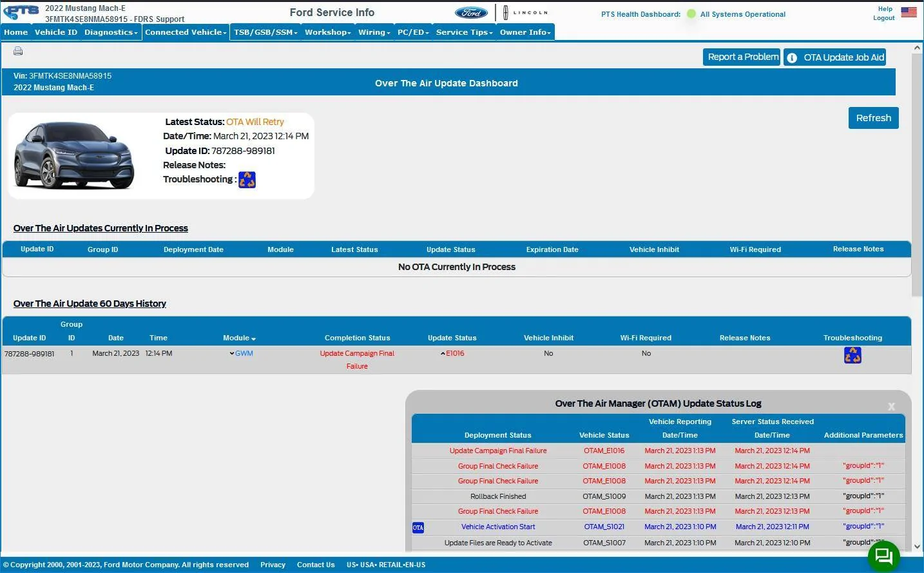Click Update Campaign Final Failure in history row

point(357,360)
